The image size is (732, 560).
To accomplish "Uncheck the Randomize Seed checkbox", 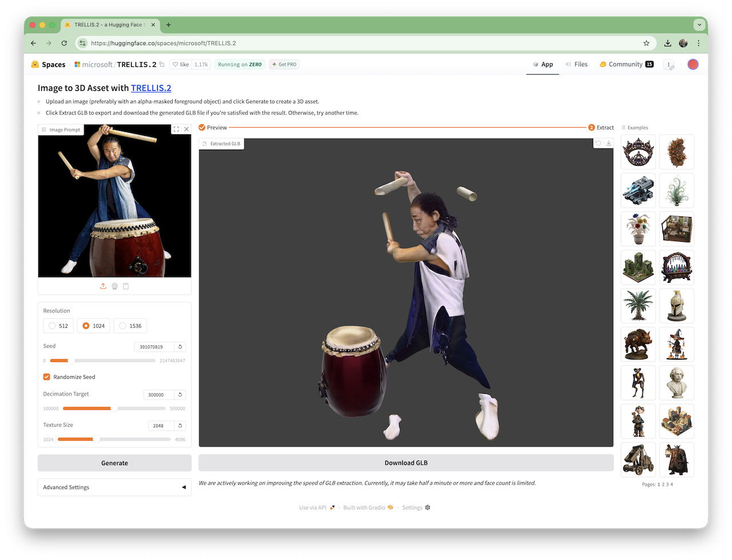I will (x=47, y=377).
